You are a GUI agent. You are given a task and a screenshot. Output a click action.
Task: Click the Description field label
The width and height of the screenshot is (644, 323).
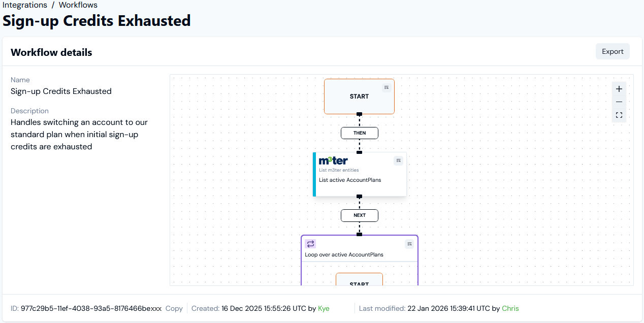tap(29, 111)
